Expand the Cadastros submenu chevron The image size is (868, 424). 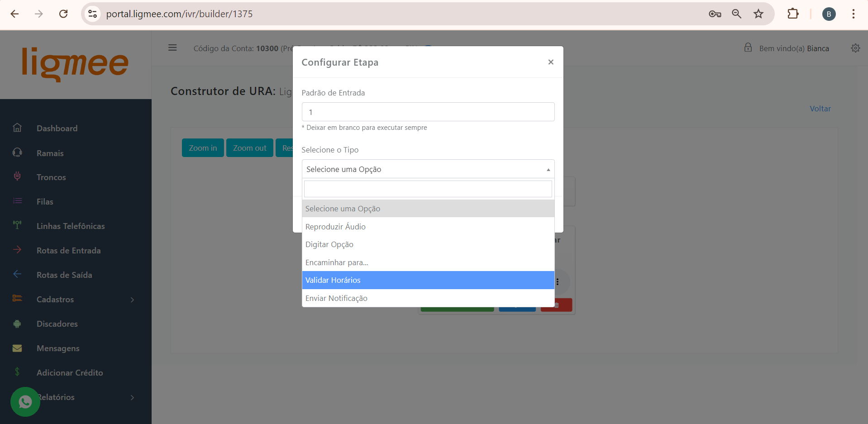[132, 300]
